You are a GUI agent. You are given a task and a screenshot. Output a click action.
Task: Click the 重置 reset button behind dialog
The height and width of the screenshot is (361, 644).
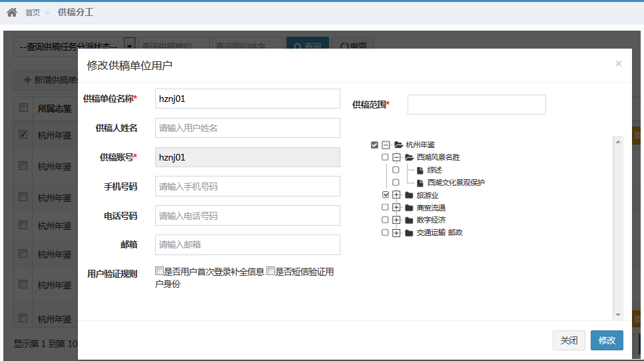[353, 43]
